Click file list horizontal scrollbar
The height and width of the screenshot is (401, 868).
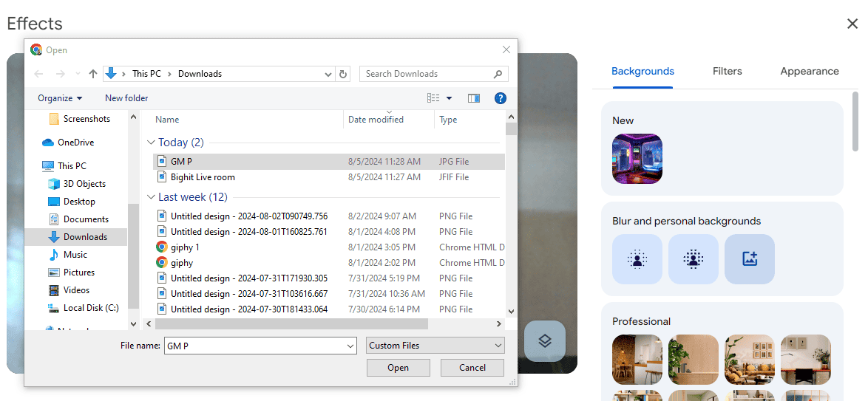(x=291, y=323)
